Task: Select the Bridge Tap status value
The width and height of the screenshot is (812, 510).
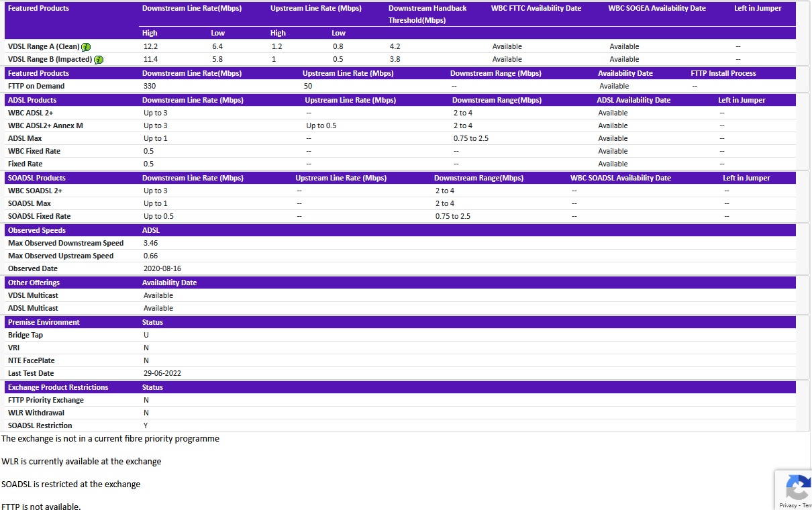Action: 145,335
